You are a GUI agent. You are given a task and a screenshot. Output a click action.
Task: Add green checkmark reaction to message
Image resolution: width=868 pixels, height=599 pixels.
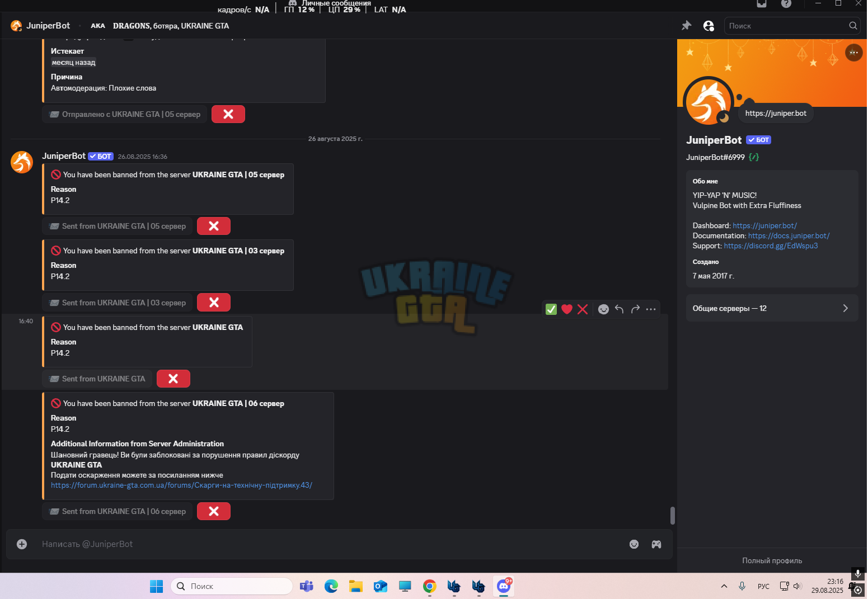551,309
